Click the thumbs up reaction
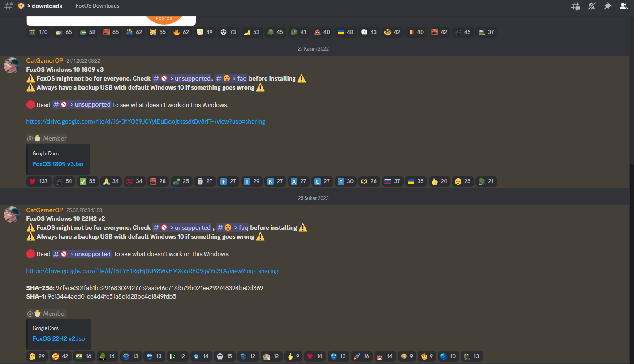 (439, 181)
